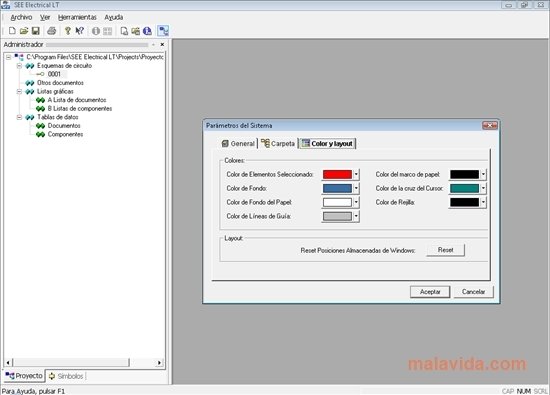Open the Color de Fondo dropdown arrow
The image size is (550, 395).
tap(356, 188)
